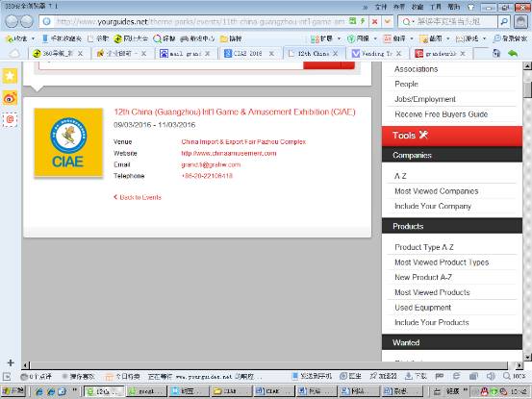This screenshot has width=532, height=399.
Task: Open the 12th China Guangzhou Exhibition title link
Action: tap(235, 112)
